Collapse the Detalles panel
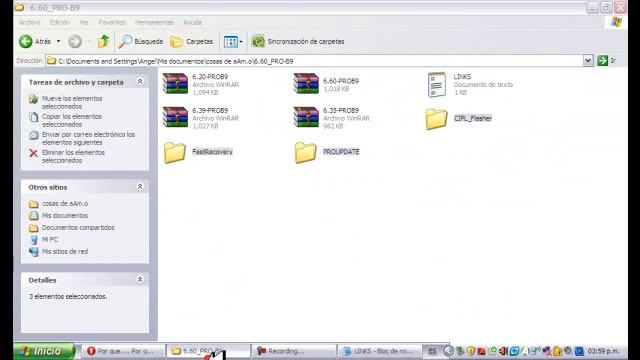The image size is (640, 360). click(140, 279)
